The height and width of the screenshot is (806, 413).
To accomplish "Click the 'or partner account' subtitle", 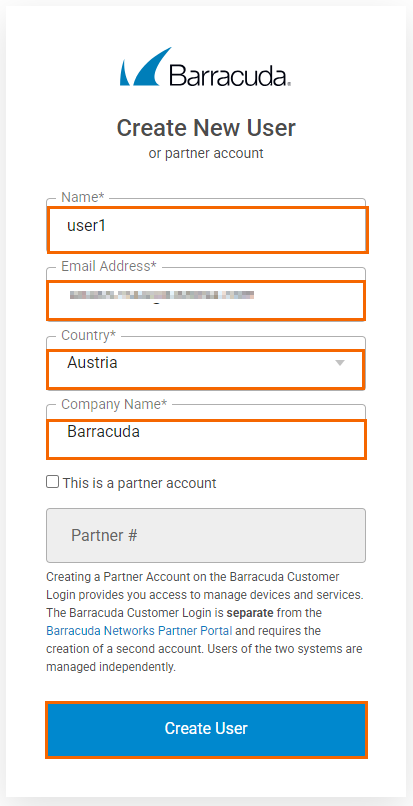I will [x=206, y=153].
